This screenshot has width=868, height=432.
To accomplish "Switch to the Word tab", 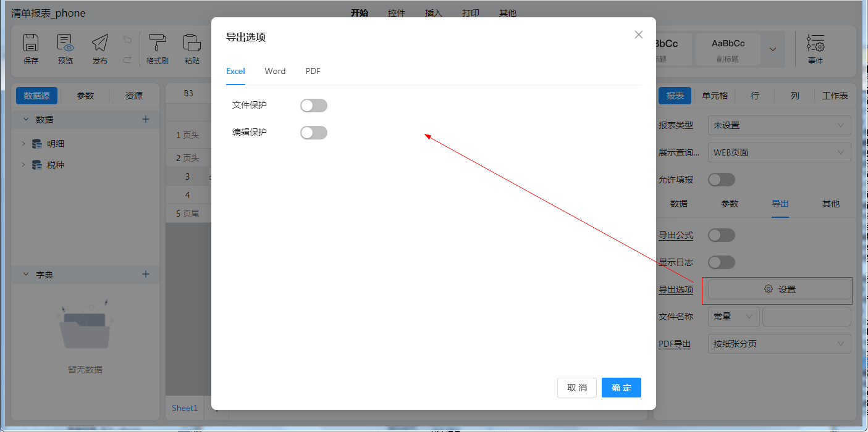I will (x=275, y=71).
